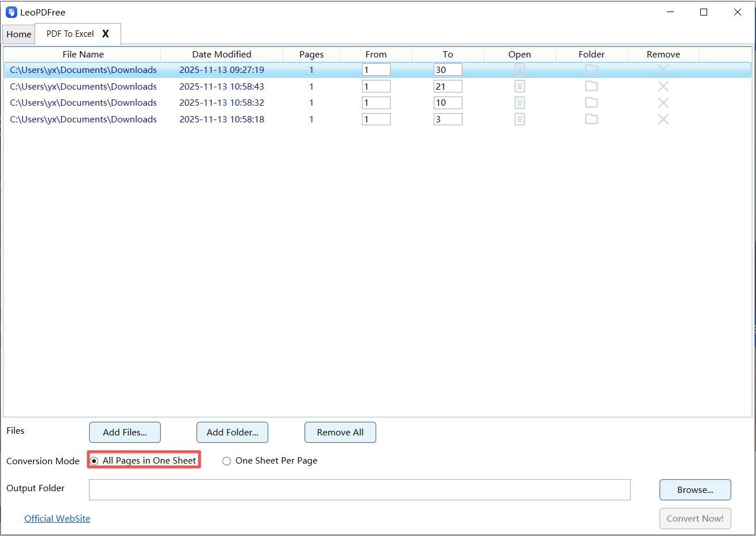Image resolution: width=756 pixels, height=536 pixels.
Task: Open containing folder for the 10:58:32 file
Action: 591,102
